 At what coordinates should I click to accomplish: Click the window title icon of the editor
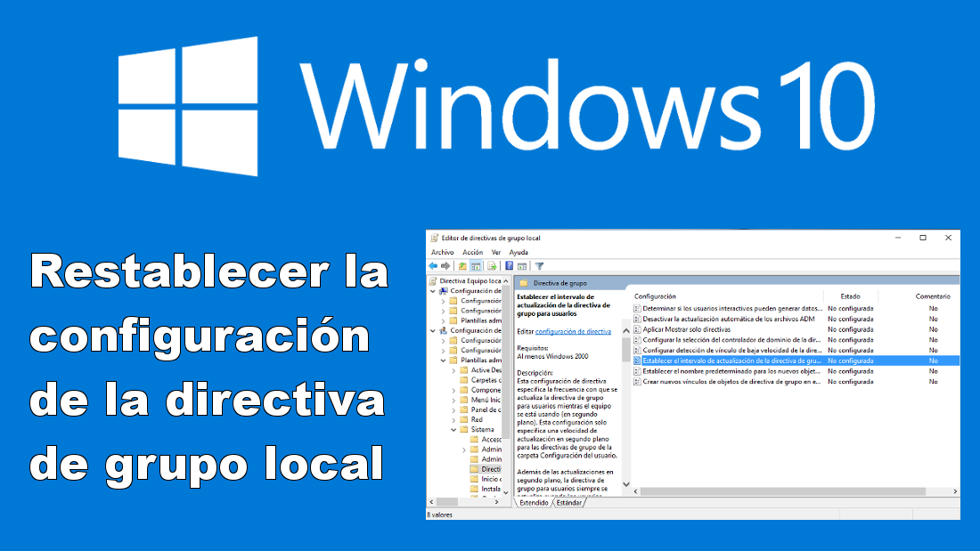(435, 238)
